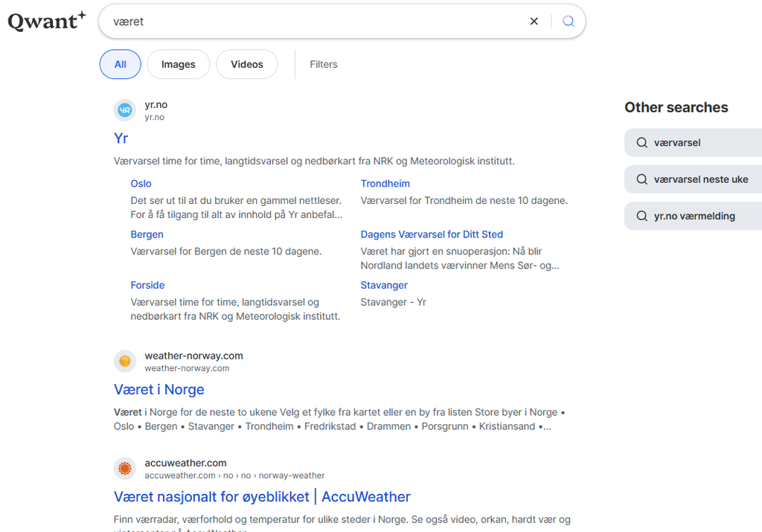Click the Qwant logo
Screen dimensions: 762x532
pos(47,21)
